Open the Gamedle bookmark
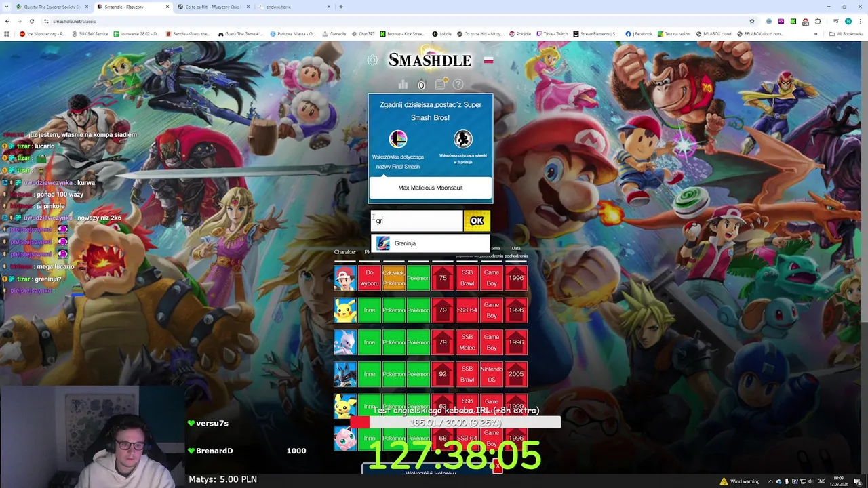Viewport: 868px width, 488px height. pyautogui.click(x=334, y=34)
